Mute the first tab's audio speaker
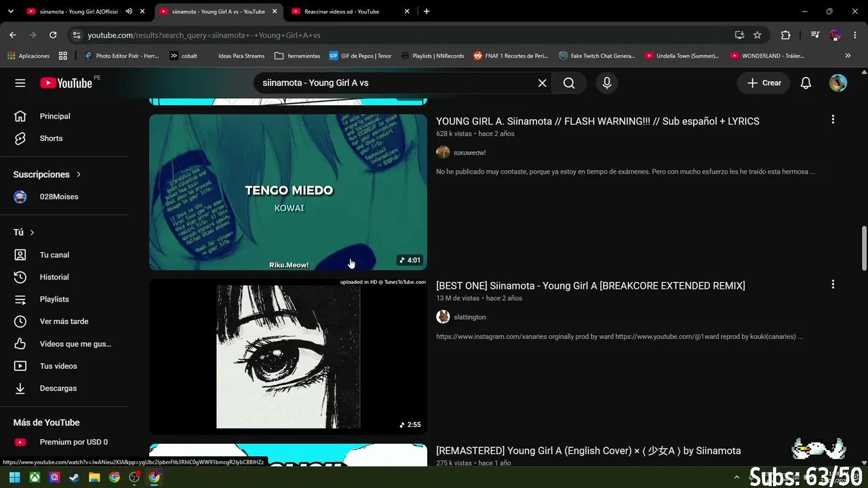Viewport: 868px width, 488px height. (129, 12)
